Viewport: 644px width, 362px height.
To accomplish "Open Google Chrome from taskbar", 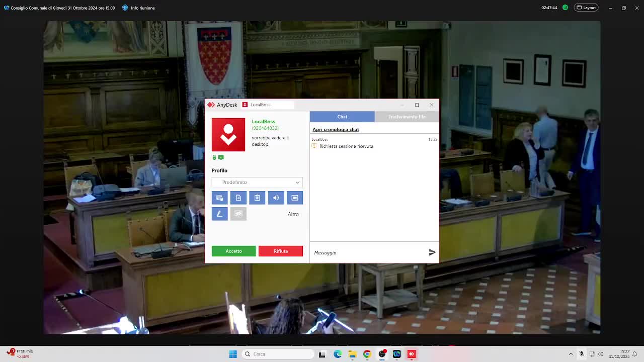I will [x=367, y=354].
